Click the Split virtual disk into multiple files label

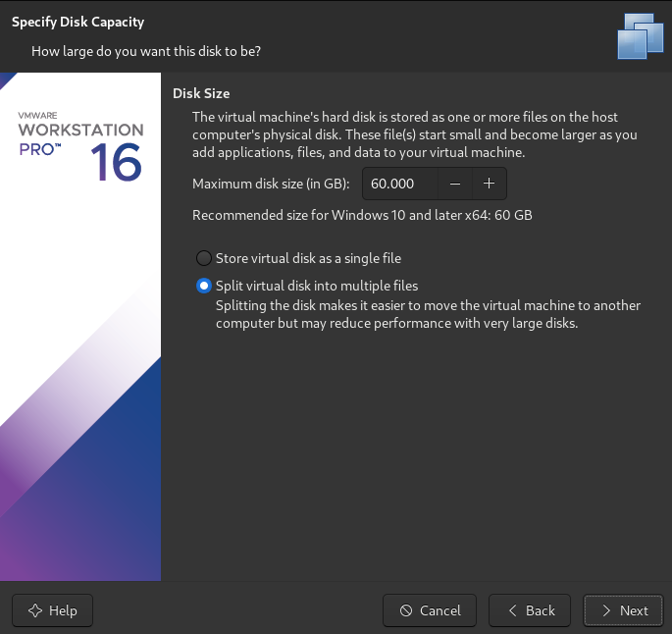pos(317,286)
